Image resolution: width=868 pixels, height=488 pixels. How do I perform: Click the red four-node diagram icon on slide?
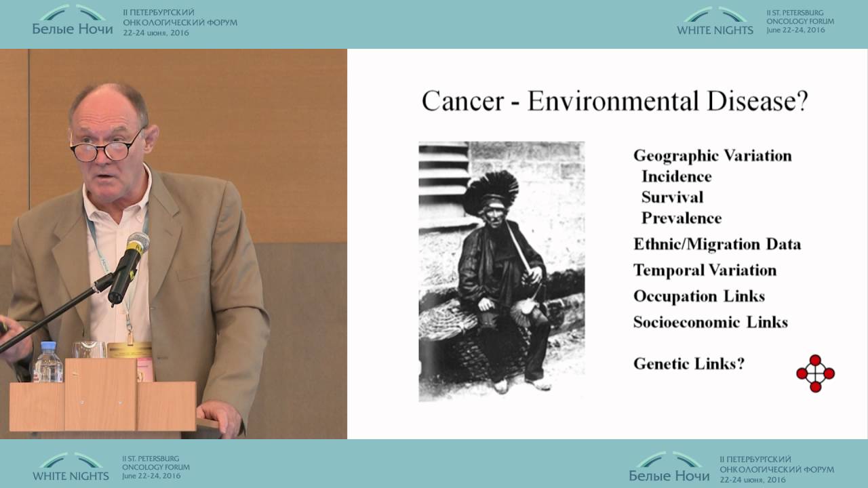point(815,373)
